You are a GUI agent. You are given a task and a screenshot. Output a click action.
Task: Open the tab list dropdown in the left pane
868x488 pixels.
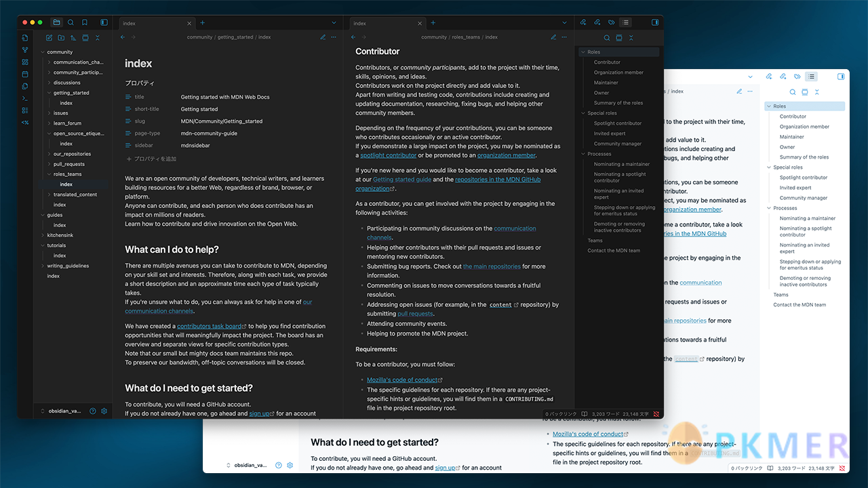[x=334, y=23]
